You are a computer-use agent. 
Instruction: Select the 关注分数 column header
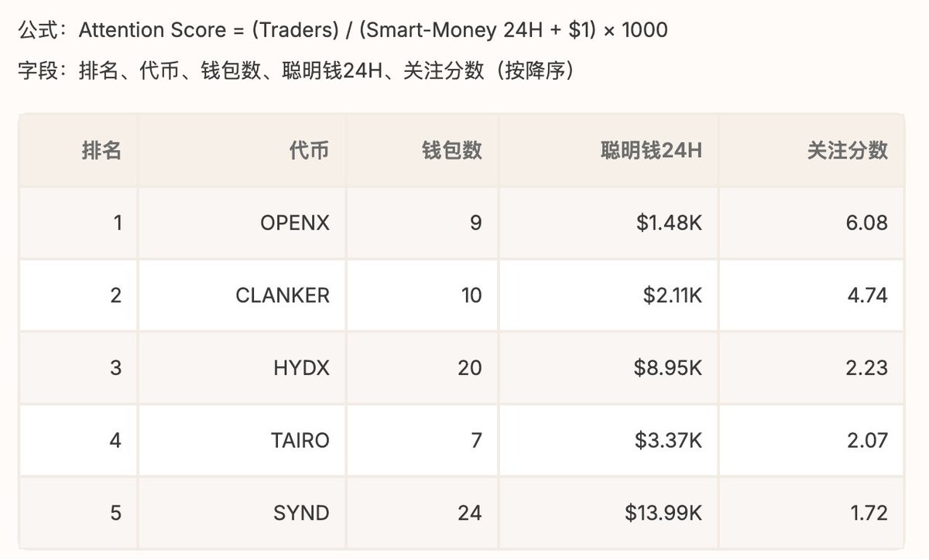tap(847, 150)
